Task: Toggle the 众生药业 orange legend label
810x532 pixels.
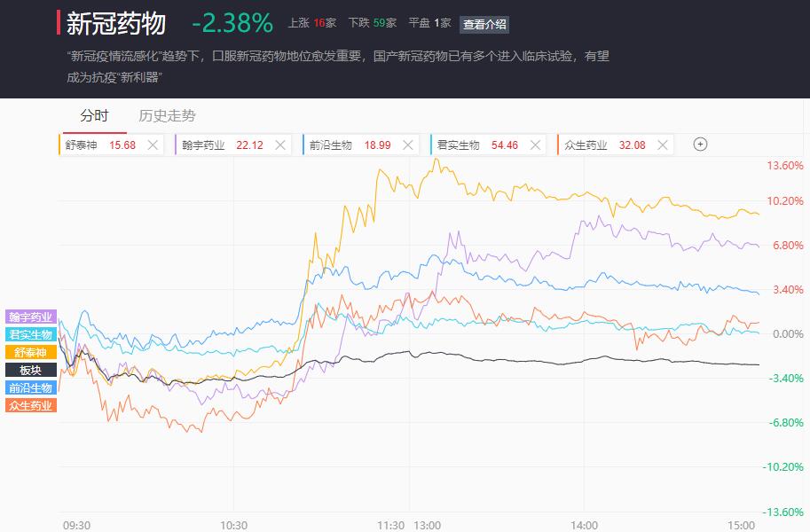Action: point(31,405)
